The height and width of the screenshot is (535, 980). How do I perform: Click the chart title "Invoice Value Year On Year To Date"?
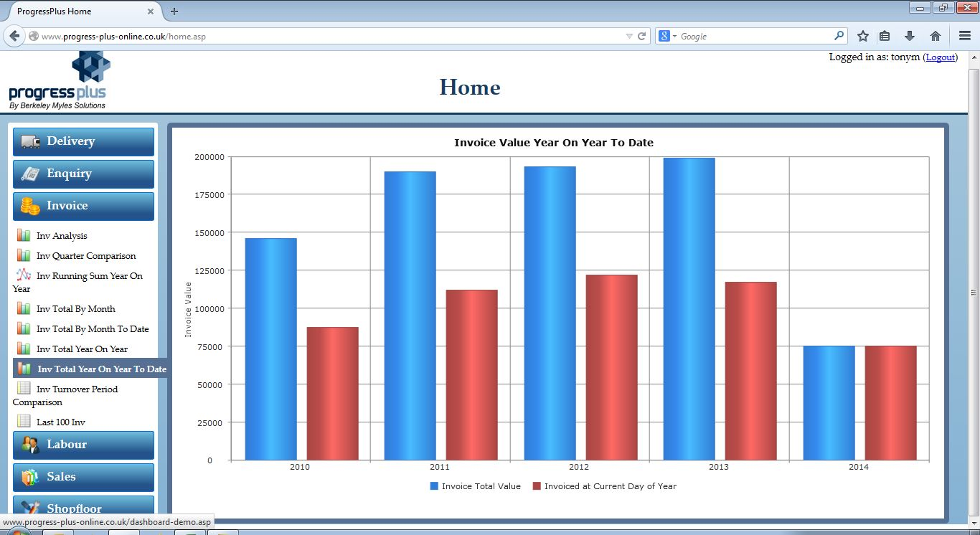click(x=554, y=143)
